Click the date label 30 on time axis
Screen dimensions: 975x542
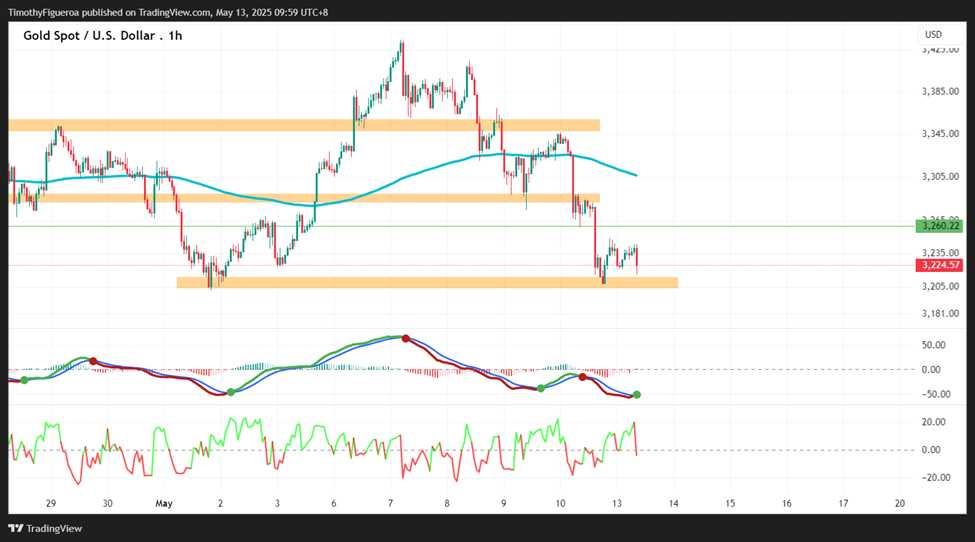(108, 503)
